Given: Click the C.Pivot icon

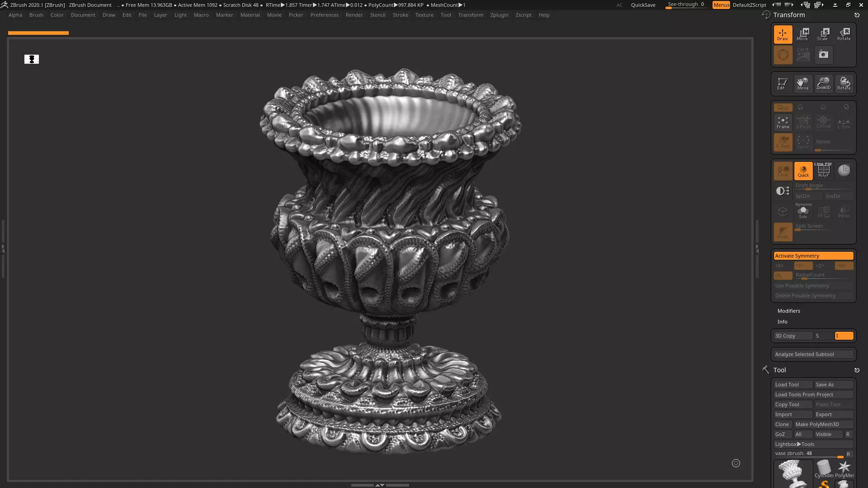Looking at the screenshot, I should tap(824, 122).
